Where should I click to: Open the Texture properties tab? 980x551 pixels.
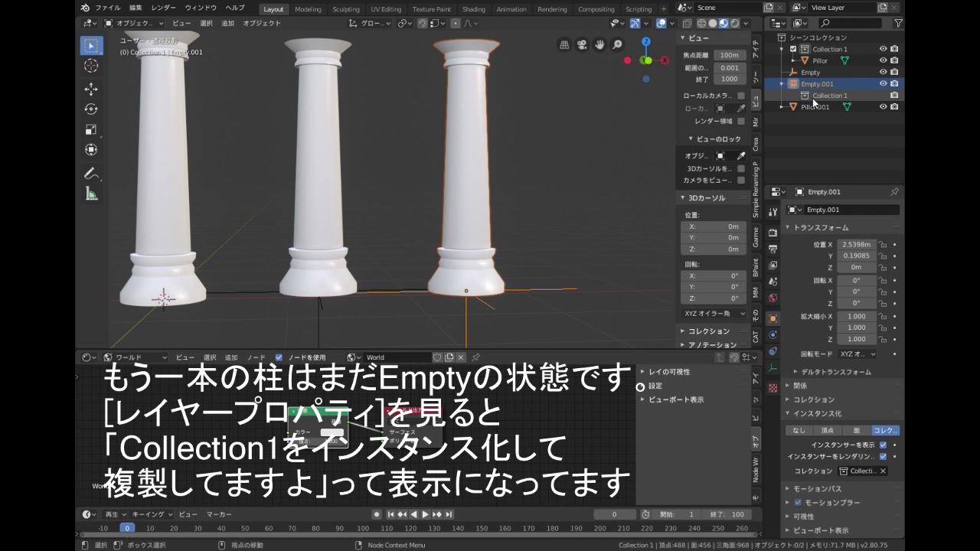(773, 388)
